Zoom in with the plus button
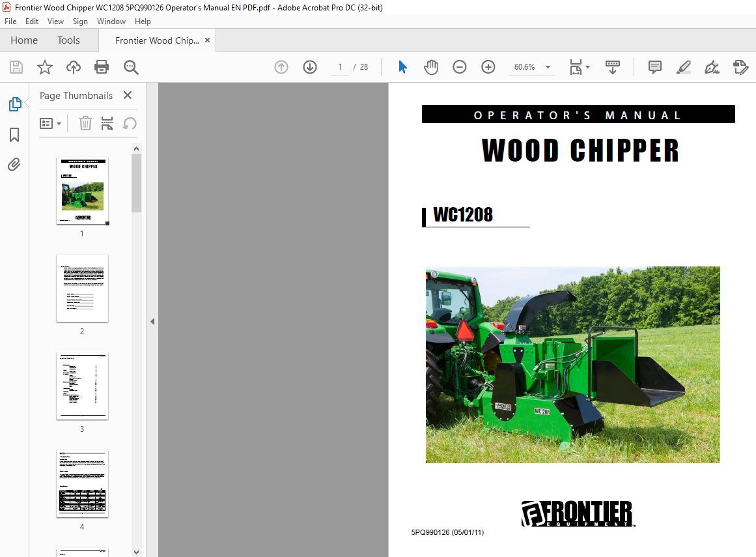This screenshot has height=557, width=756. 488,67
